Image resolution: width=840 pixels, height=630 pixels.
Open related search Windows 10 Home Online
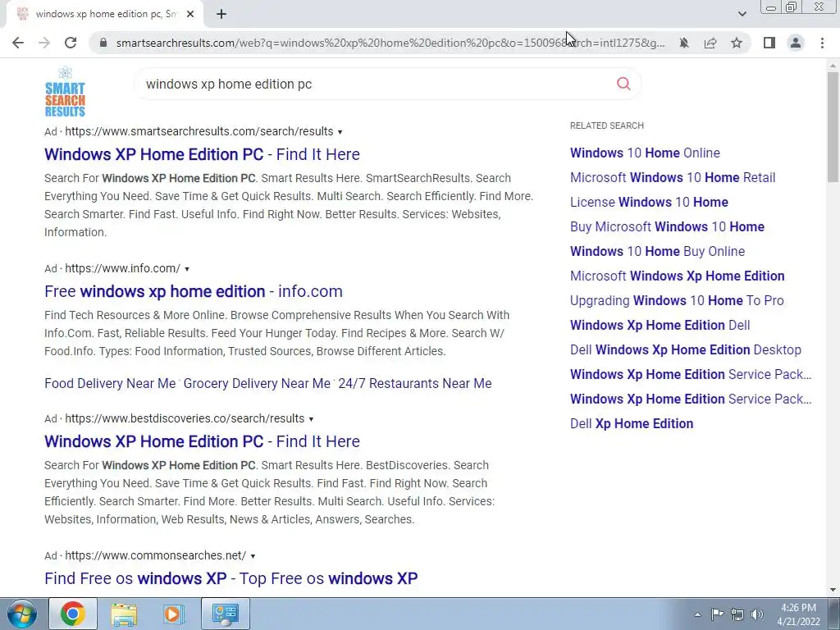tap(645, 153)
